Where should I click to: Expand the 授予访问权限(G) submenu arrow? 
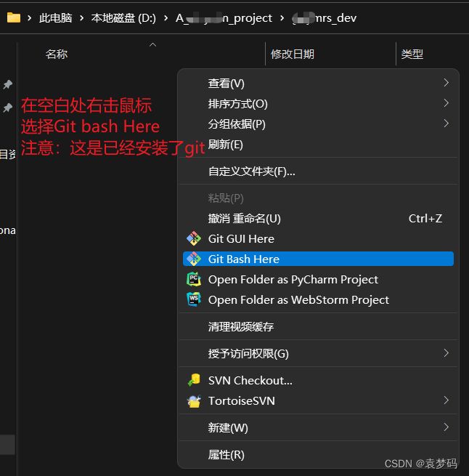446,352
